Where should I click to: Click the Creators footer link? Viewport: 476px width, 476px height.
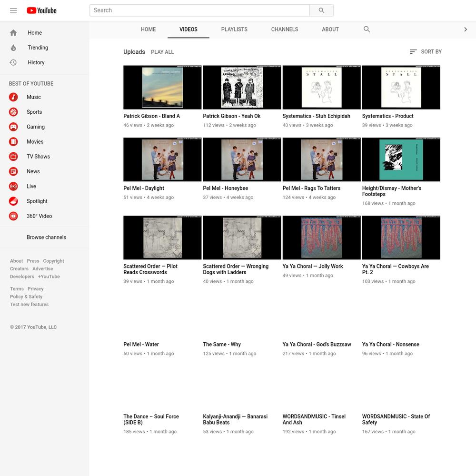(x=19, y=268)
